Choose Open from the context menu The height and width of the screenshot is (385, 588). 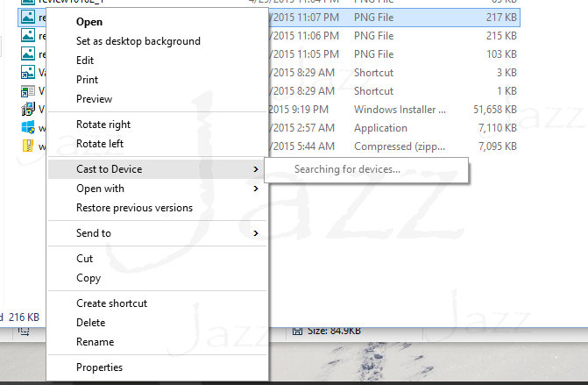pyautogui.click(x=89, y=22)
